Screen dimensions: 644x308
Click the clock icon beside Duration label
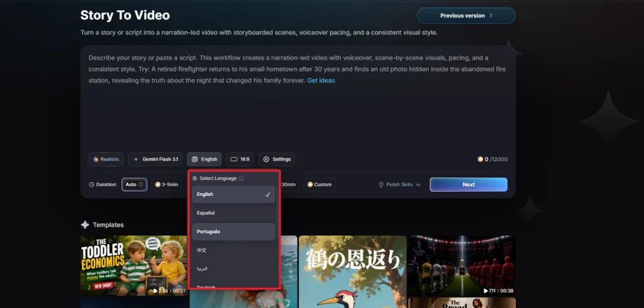[92, 185]
